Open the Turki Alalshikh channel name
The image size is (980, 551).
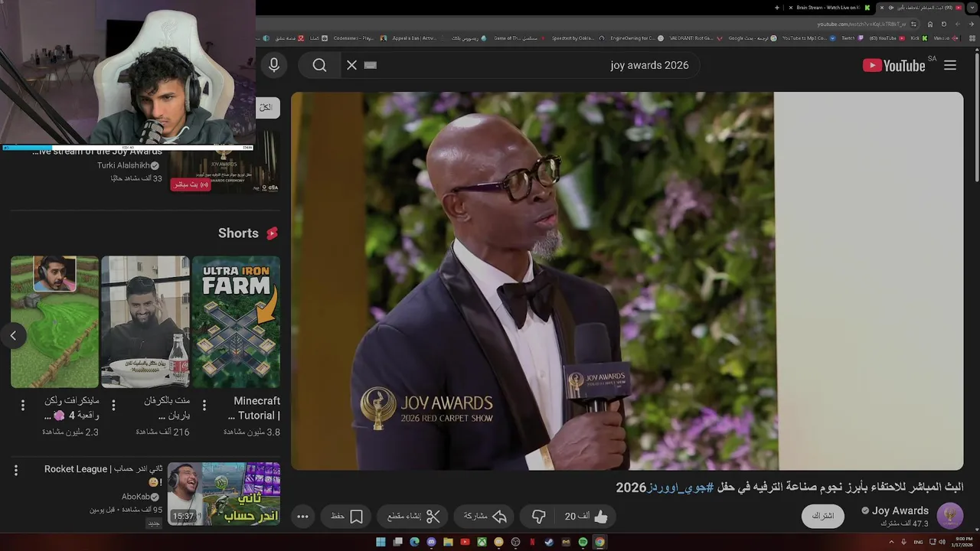(x=123, y=165)
